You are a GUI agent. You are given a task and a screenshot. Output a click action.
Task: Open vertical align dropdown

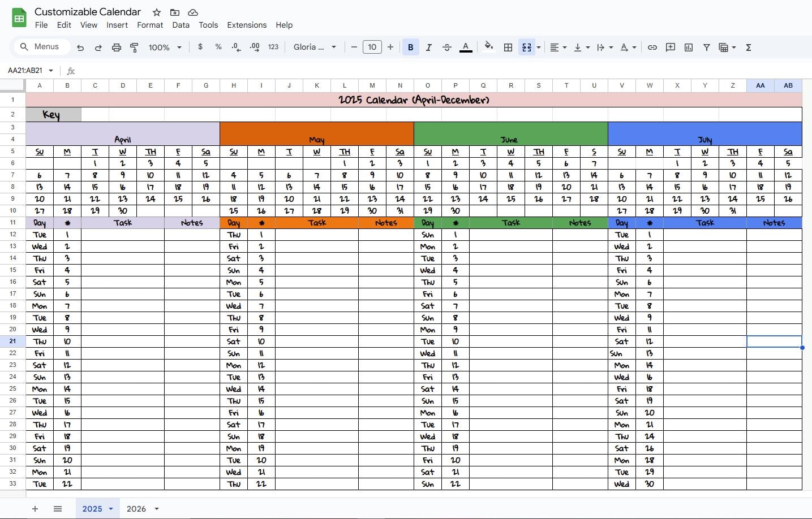tap(582, 47)
